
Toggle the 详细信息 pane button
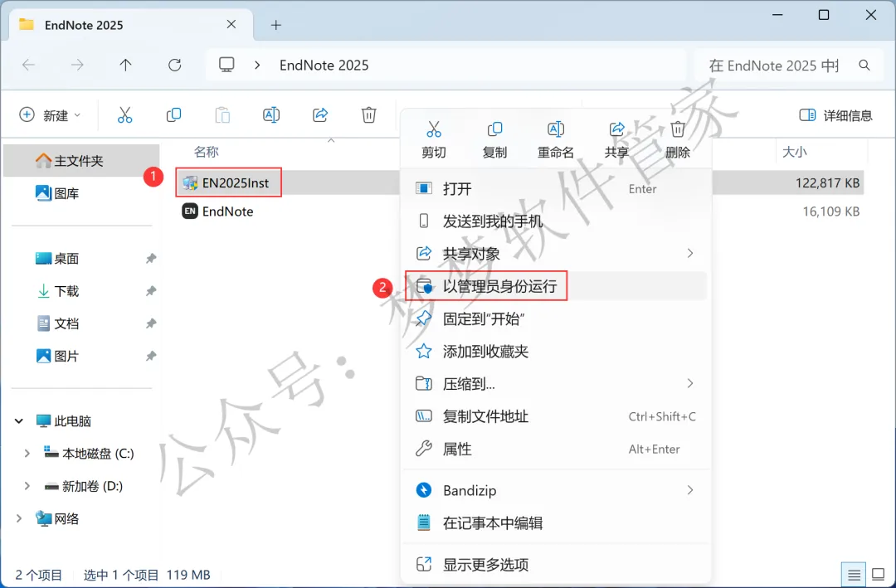835,115
